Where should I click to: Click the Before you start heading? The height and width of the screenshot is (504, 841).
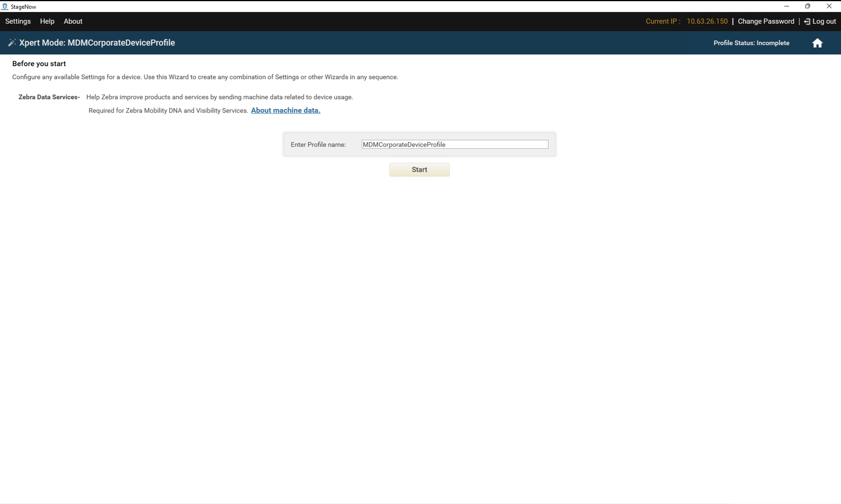coord(39,63)
